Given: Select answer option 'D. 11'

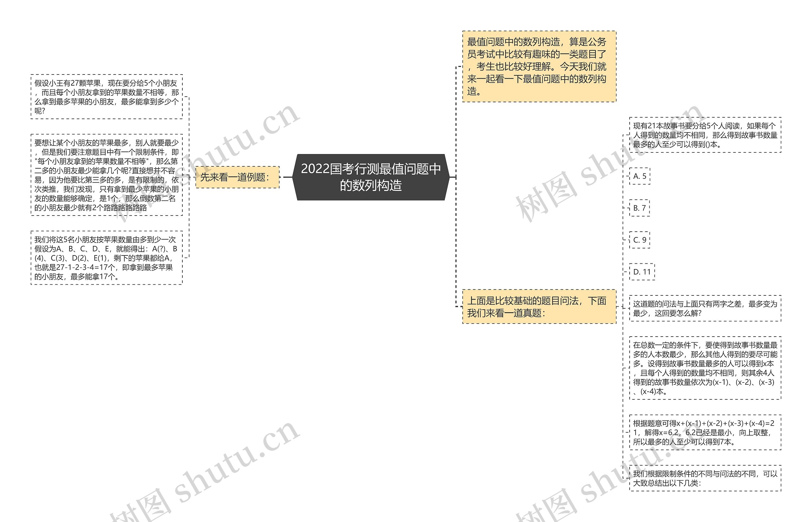Looking at the screenshot, I should (x=642, y=272).
